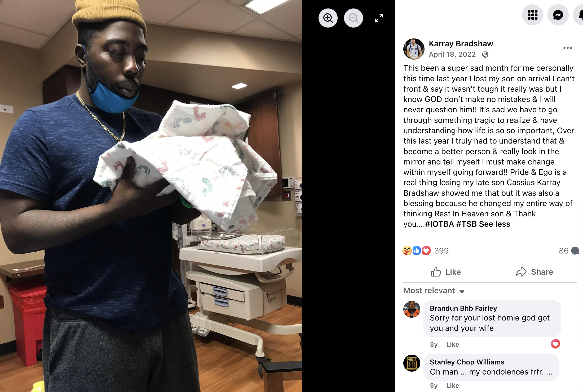Enter fullscreen photo view
The image size is (583, 392).
379,18
